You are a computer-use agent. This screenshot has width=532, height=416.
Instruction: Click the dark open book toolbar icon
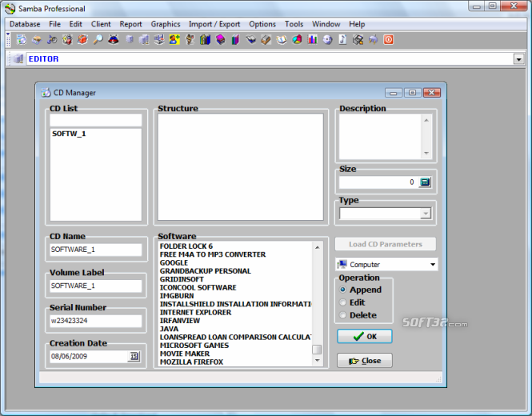[250, 40]
